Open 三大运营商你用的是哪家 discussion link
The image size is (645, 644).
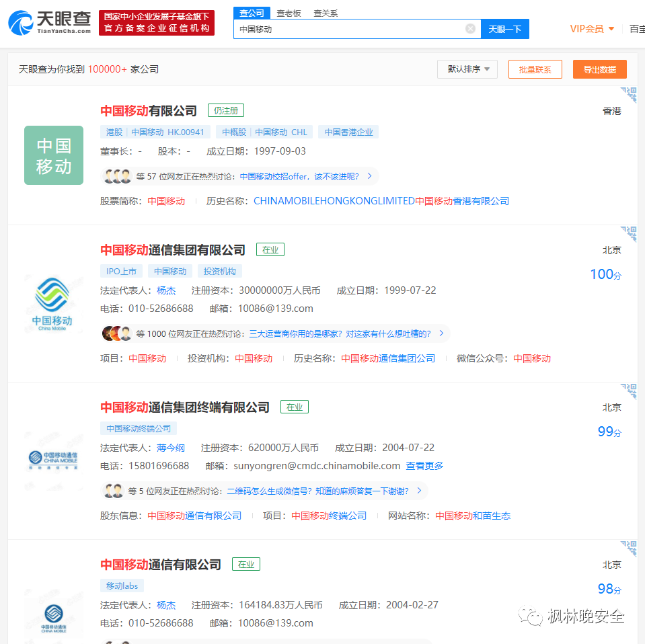pyautogui.click(x=340, y=333)
